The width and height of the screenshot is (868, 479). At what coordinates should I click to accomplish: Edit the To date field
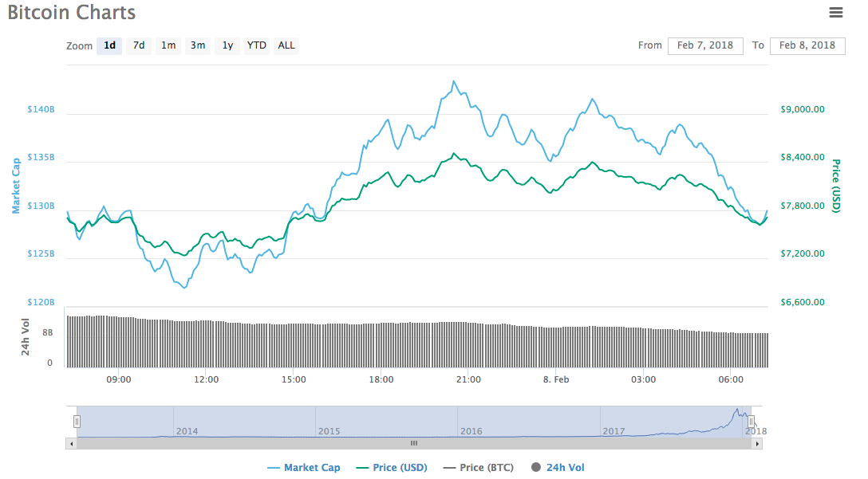tap(807, 46)
